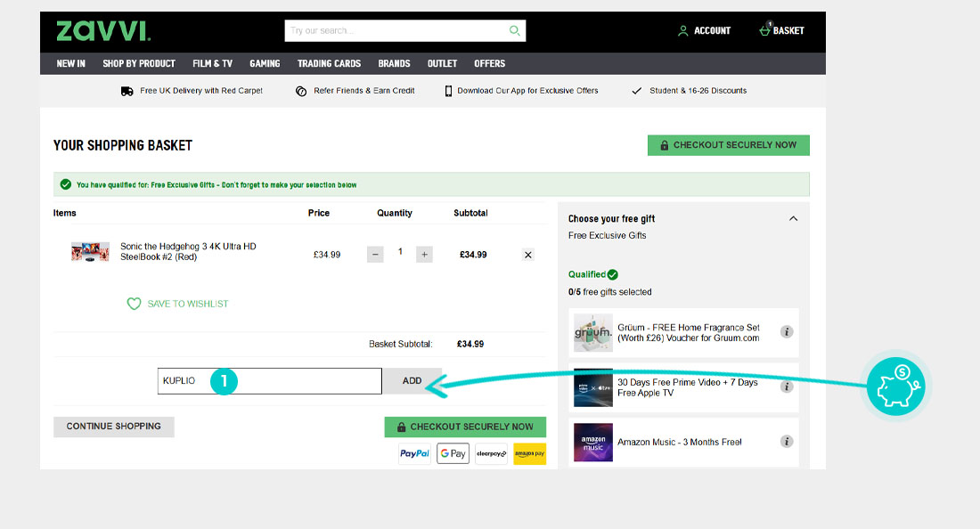Click the Clearpay payment icon
The image size is (980, 529).
click(491, 453)
